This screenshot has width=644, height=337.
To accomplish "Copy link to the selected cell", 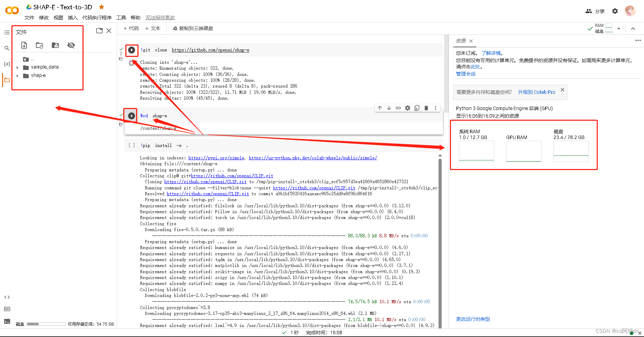I will click(x=398, y=108).
